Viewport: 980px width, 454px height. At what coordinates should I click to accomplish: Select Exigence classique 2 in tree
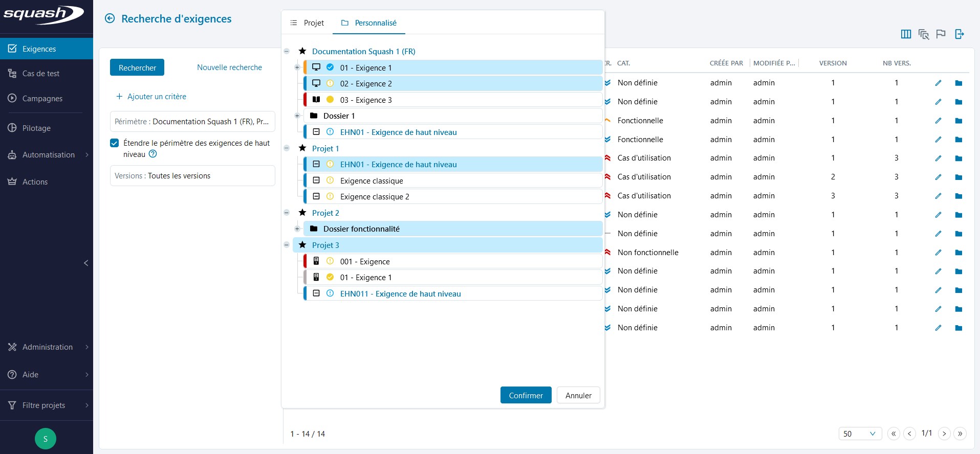pos(375,197)
